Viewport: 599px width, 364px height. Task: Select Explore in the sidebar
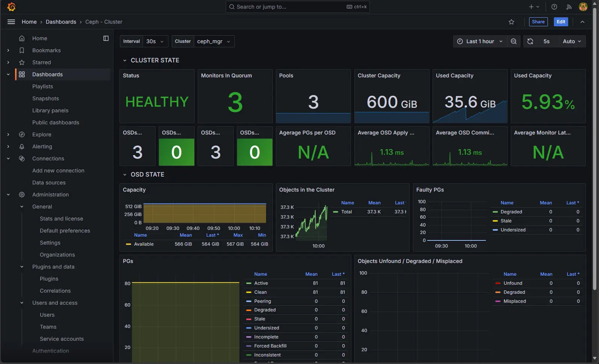pos(42,134)
